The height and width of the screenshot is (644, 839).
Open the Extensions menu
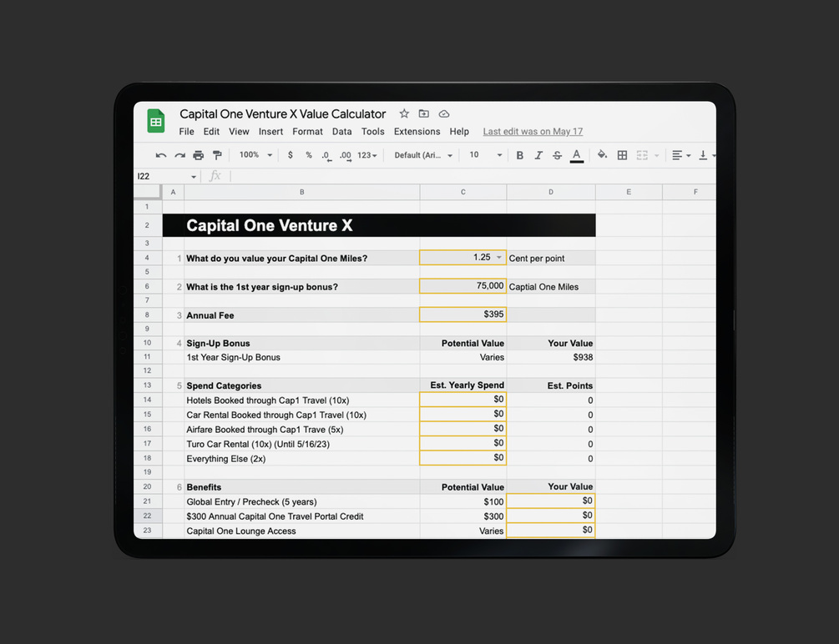tap(417, 132)
